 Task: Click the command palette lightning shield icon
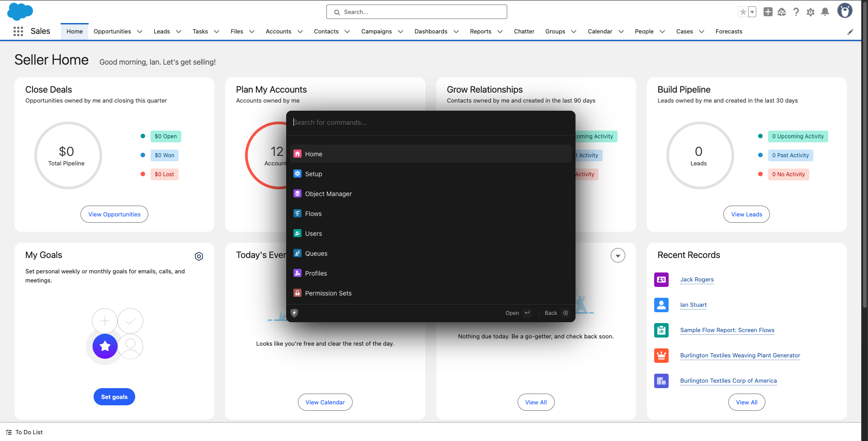[294, 313]
